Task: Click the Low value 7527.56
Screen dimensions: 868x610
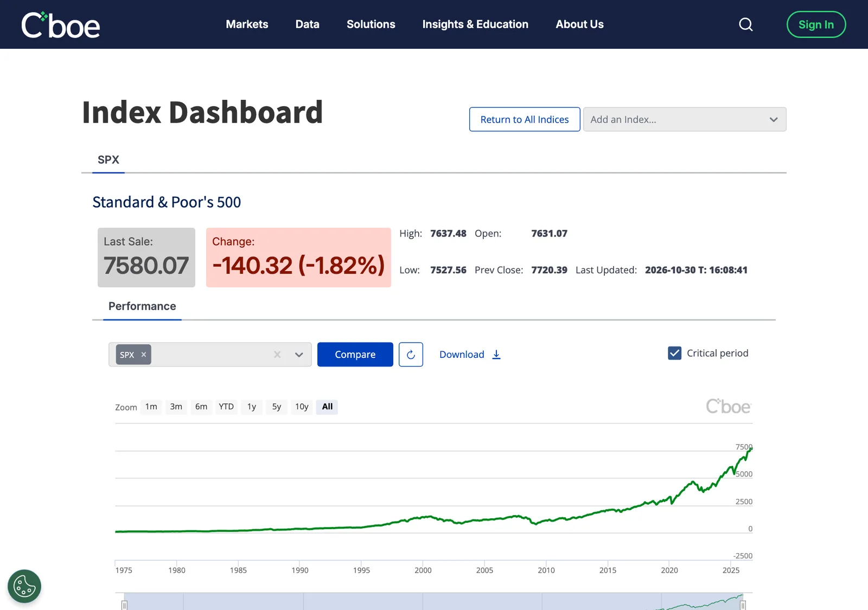Action: tap(448, 270)
